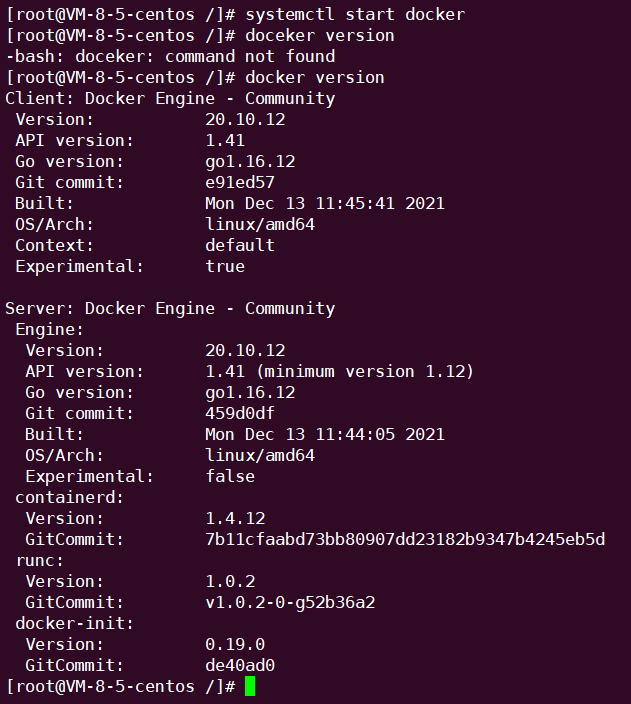
Task: Click the client Git commit e91ed57
Action: 240,182
